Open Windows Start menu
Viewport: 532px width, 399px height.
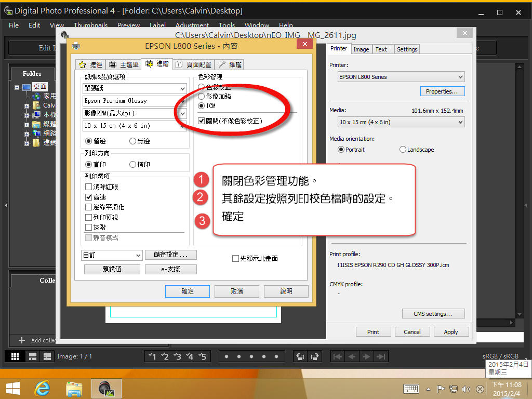13,389
